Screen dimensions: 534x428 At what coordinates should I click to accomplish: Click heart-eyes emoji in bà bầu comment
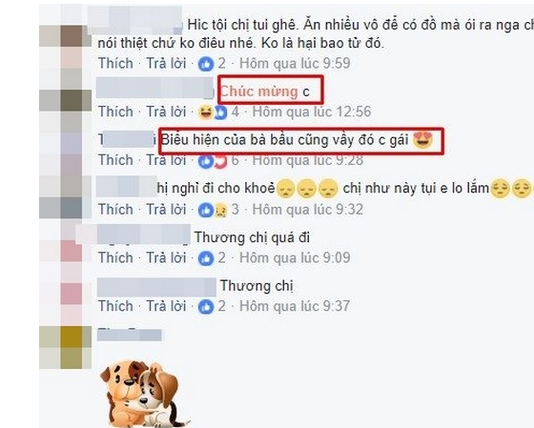coord(423,140)
